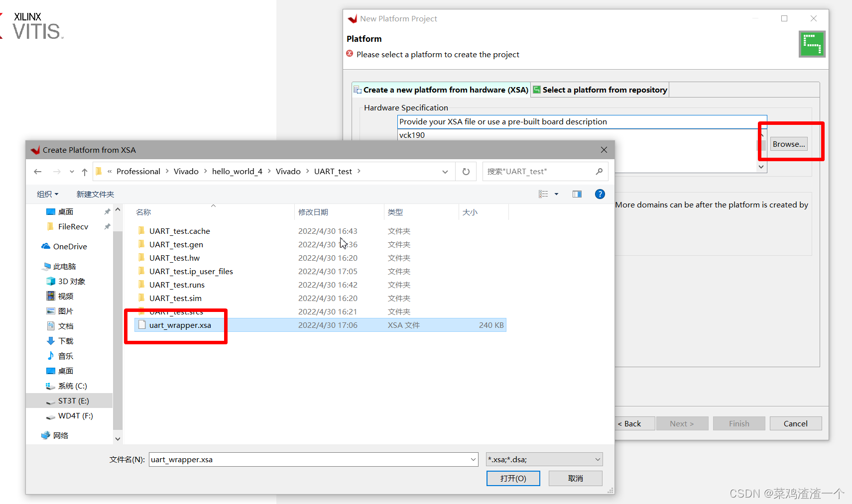Change the file view layout icon

coord(543,194)
